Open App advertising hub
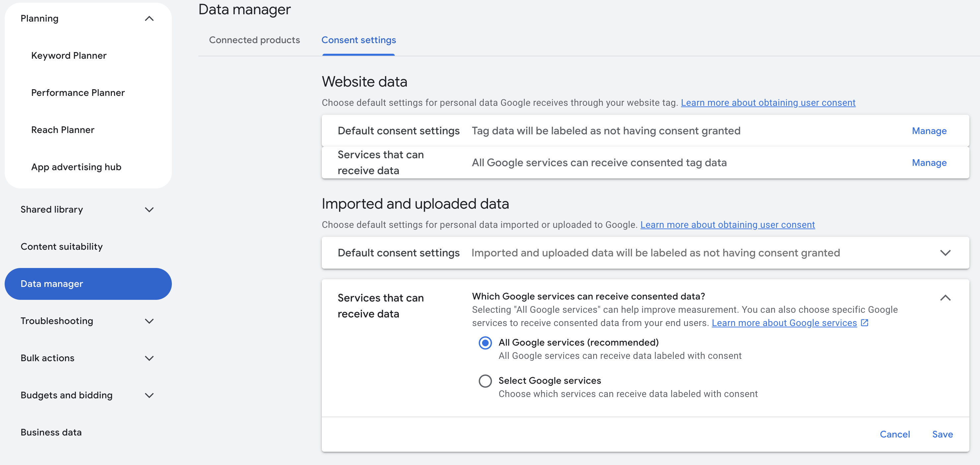The image size is (980, 465). 76,167
